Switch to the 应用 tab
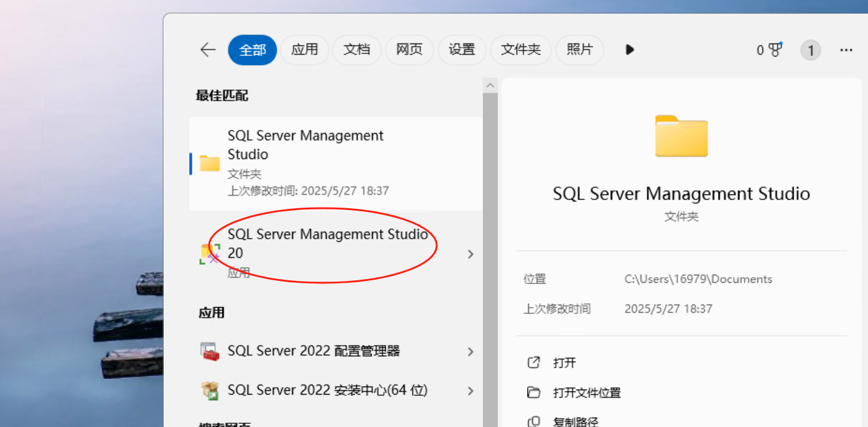The image size is (868, 427). click(304, 50)
